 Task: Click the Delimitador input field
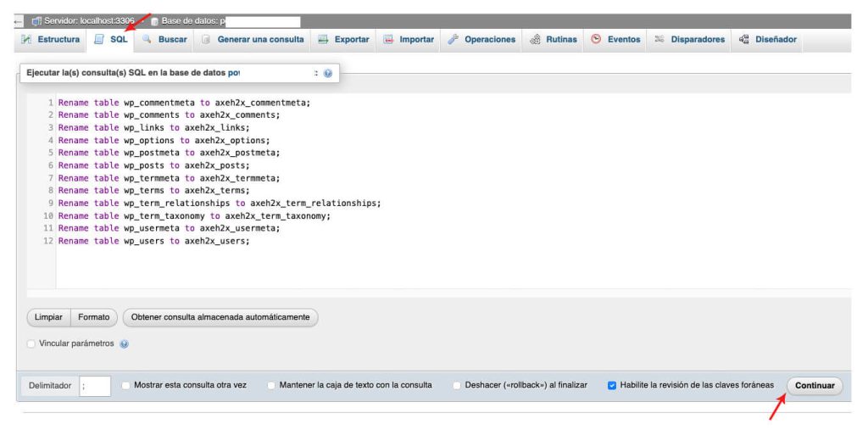click(x=95, y=386)
